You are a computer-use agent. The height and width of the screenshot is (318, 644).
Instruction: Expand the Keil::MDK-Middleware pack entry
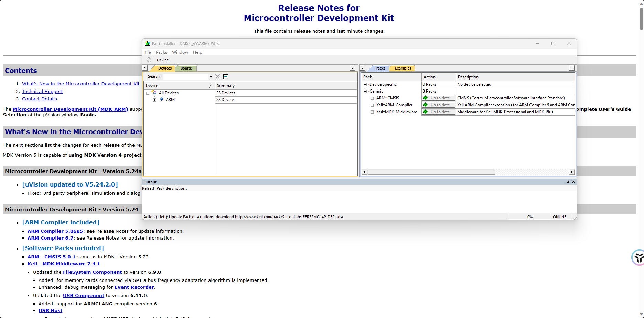(372, 112)
